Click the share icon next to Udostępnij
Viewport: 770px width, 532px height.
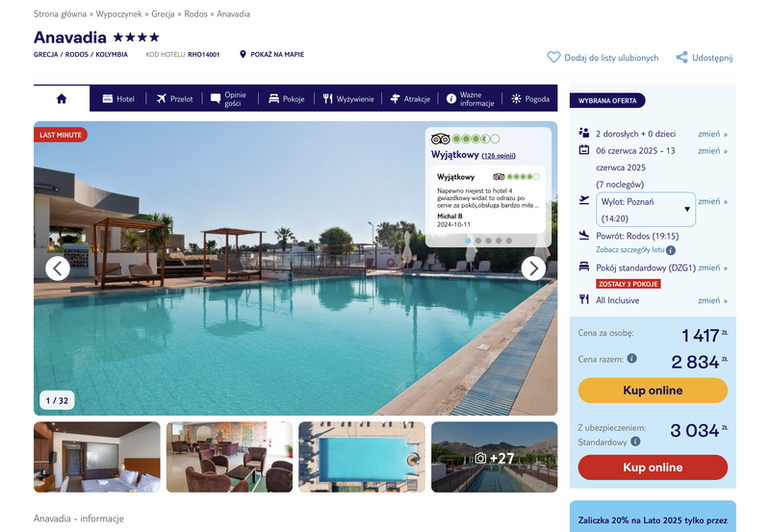(x=681, y=58)
